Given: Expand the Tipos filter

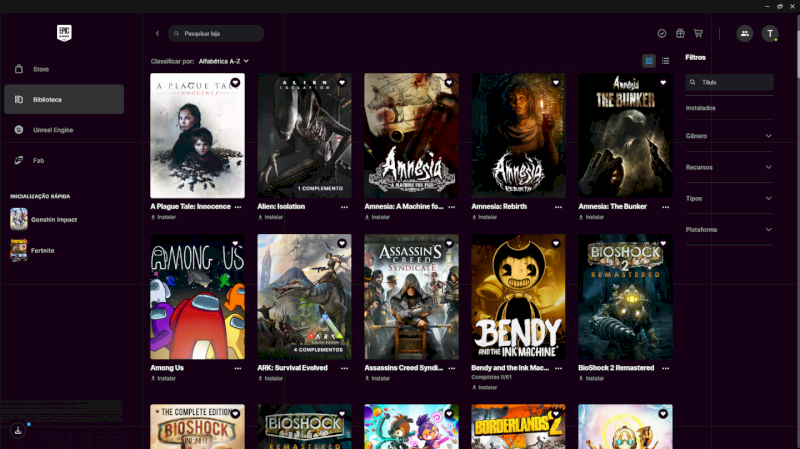Looking at the screenshot, I should pos(729,198).
